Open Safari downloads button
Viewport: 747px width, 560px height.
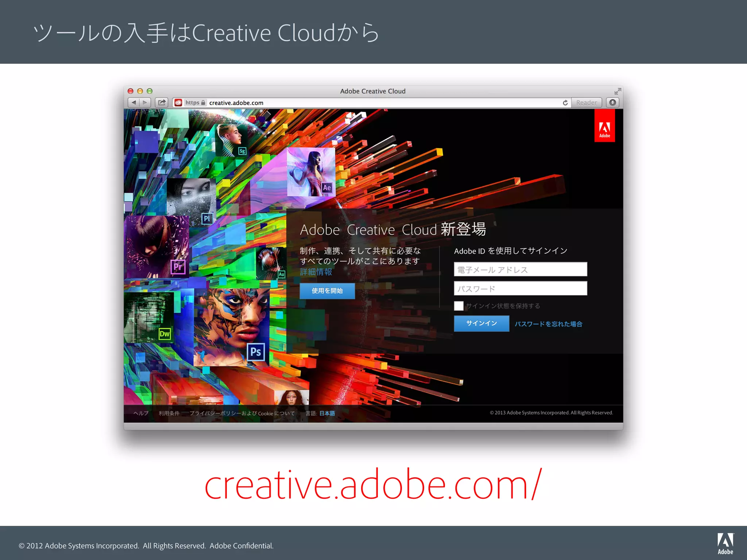613,102
